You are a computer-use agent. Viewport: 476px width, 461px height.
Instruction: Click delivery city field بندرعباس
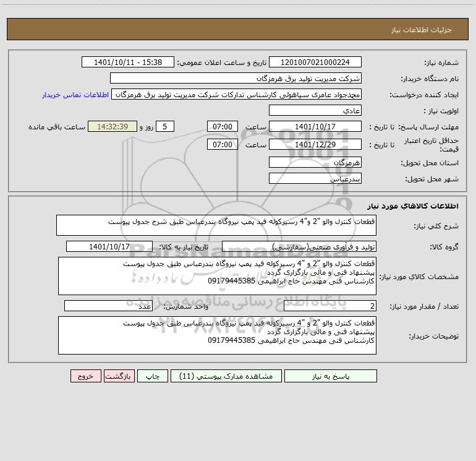[315, 178]
